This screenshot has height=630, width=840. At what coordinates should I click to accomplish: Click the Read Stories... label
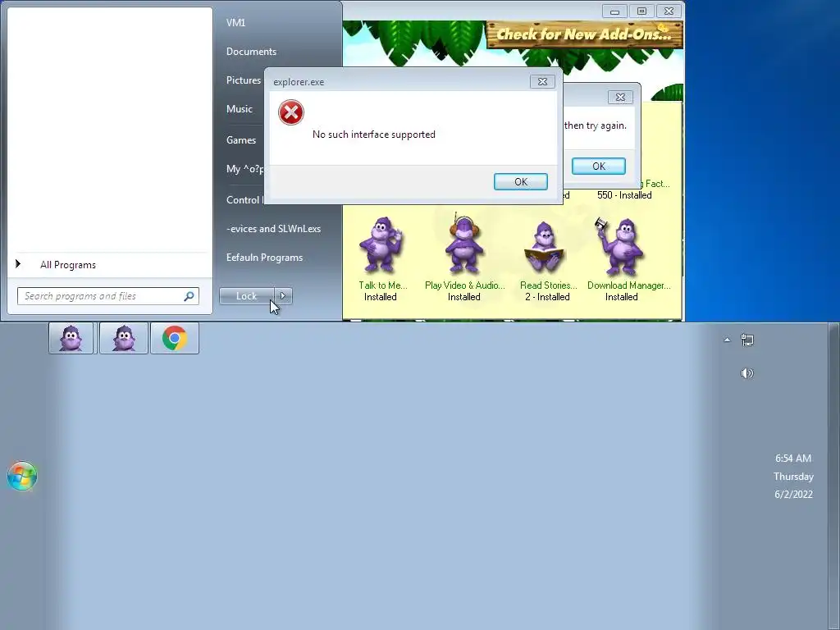tap(548, 285)
